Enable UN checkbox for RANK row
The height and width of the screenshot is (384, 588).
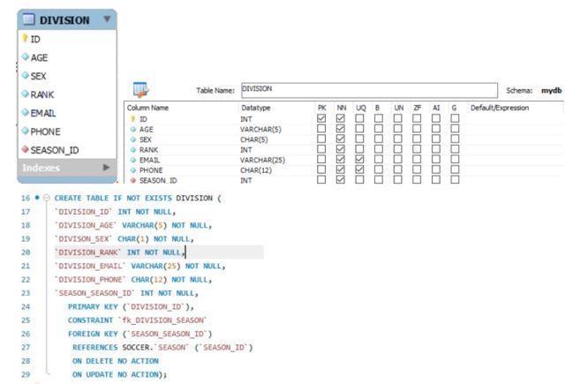click(398, 149)
